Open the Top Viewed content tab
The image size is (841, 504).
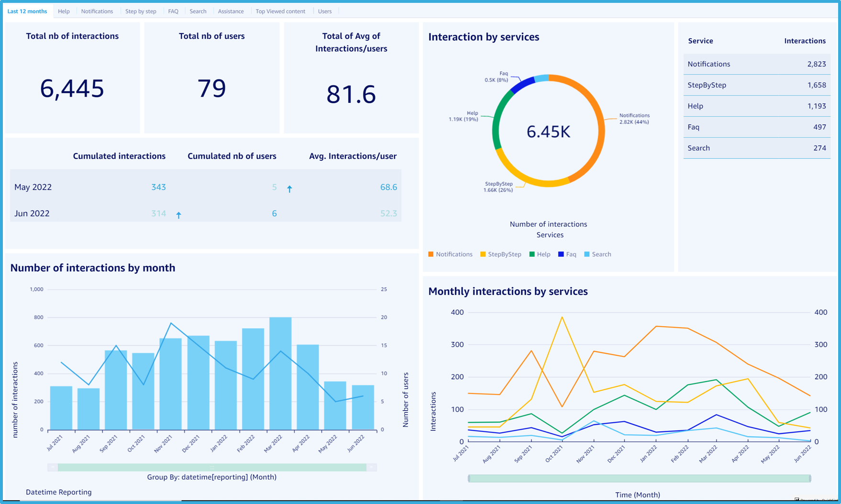280,11
